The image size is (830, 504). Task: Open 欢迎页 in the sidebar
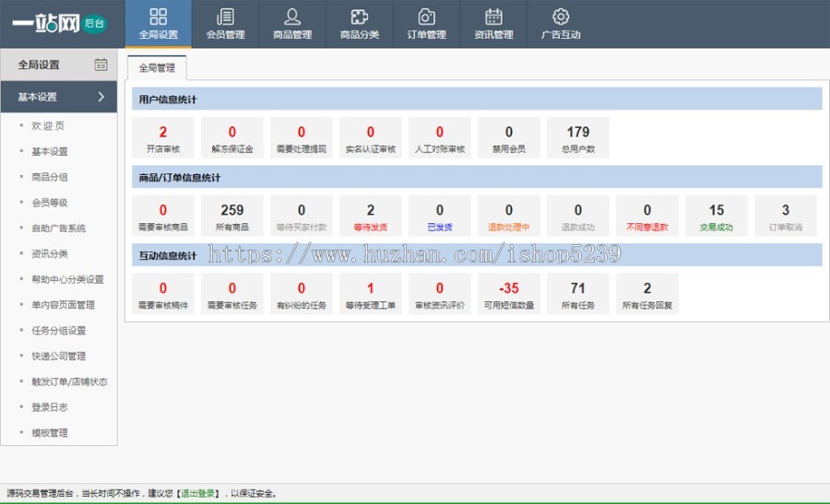[48, 126]
